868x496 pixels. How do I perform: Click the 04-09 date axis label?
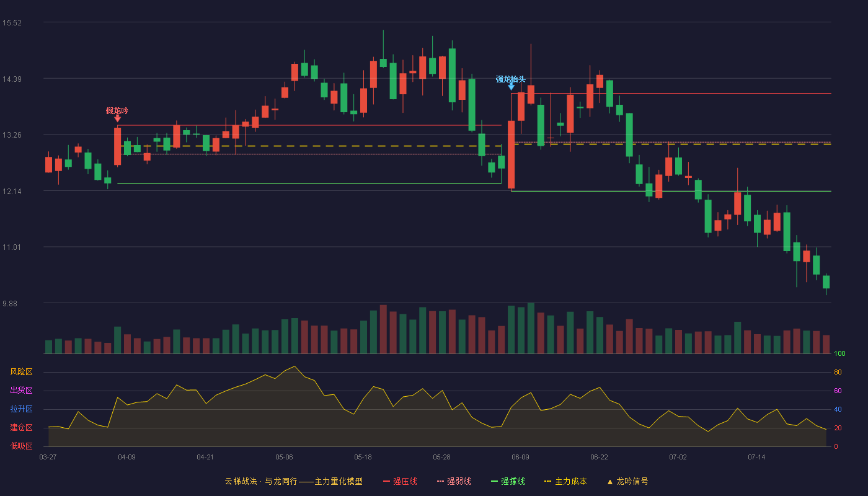click(x=126, y=457)
